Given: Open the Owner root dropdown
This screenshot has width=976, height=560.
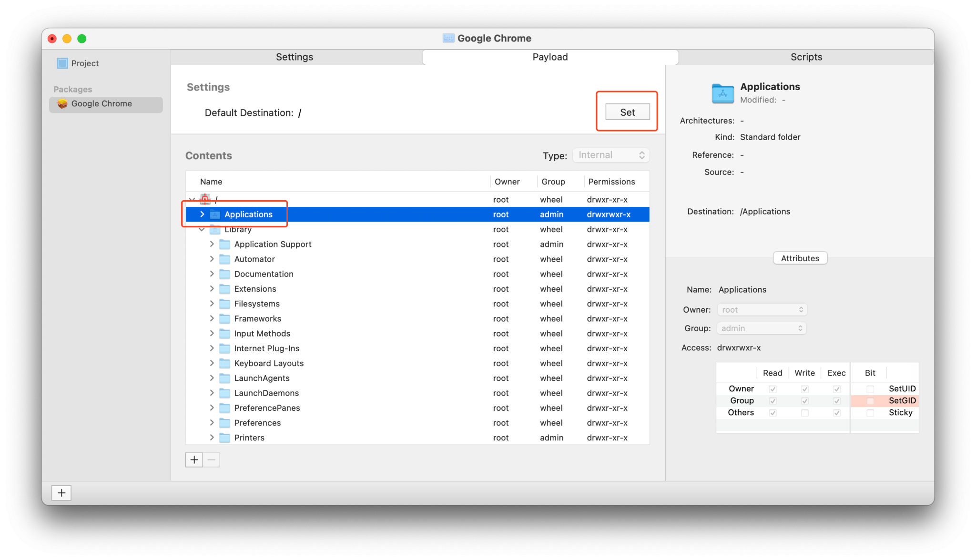Looking at the screenshot, I should coord(762,310).
